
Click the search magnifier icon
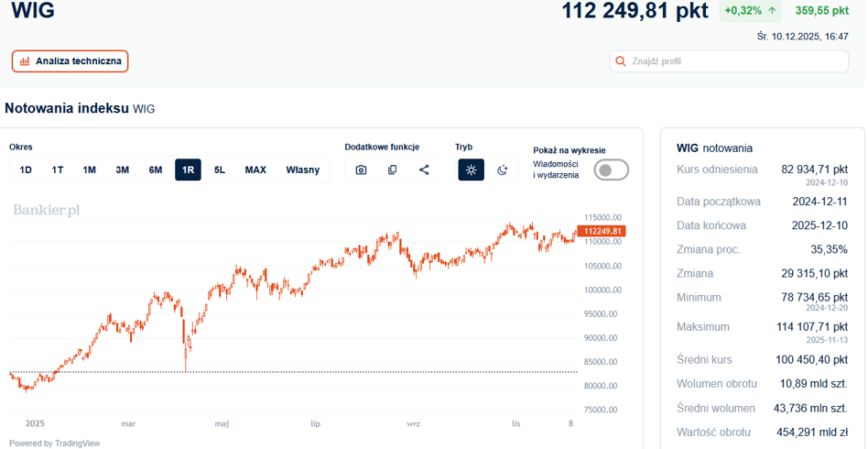click(622, 61)
